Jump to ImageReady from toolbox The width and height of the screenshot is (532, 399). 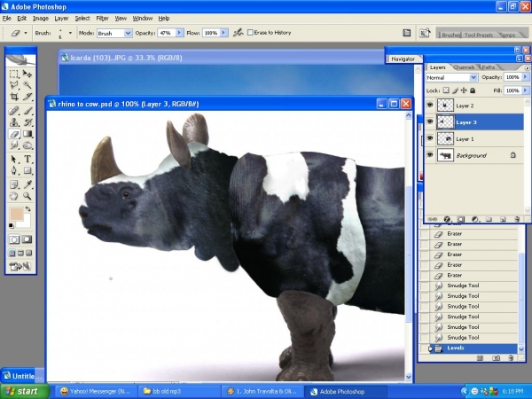pyautogui.click(x=20, y=267)
